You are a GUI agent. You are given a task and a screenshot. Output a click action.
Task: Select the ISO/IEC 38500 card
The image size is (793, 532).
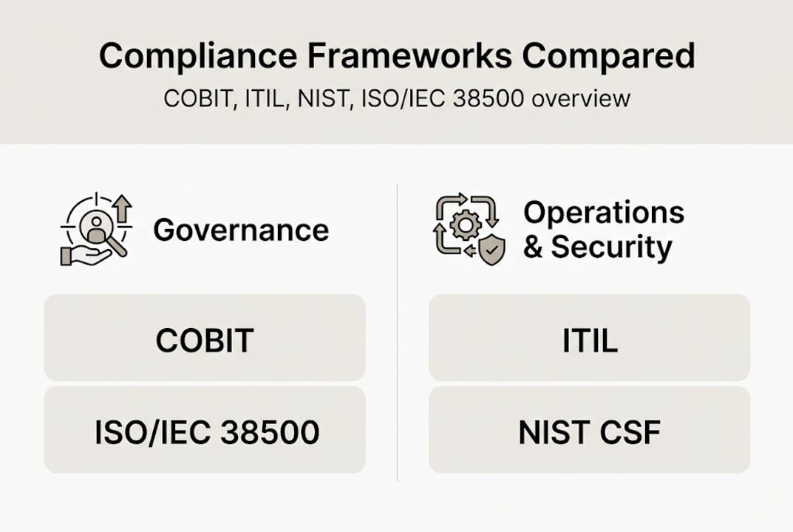(x=205, y=430)
